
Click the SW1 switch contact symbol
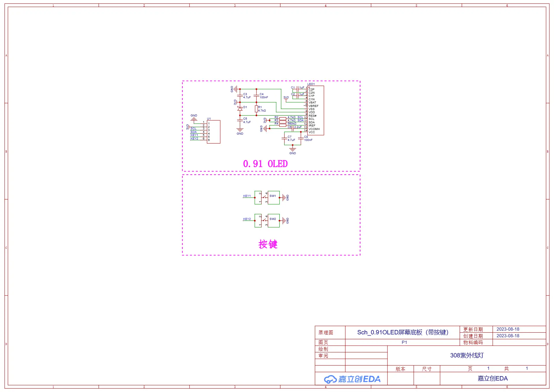click(x=264, y=198)
